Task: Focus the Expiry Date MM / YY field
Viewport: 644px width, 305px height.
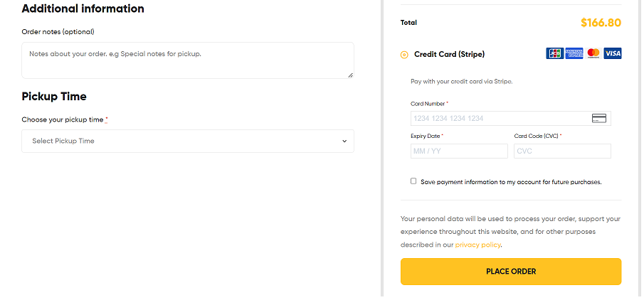Action: (459, 151)
